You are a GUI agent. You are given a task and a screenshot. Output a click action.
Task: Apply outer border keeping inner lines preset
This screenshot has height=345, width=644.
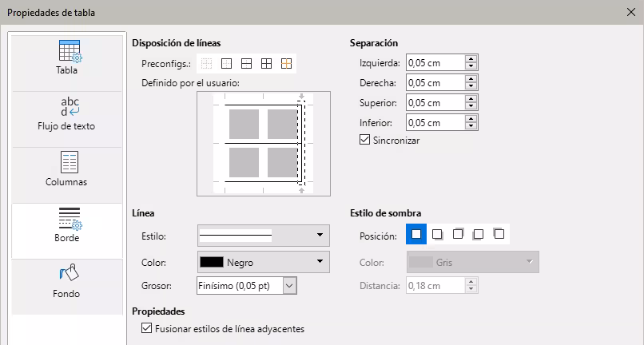(286, 64)
